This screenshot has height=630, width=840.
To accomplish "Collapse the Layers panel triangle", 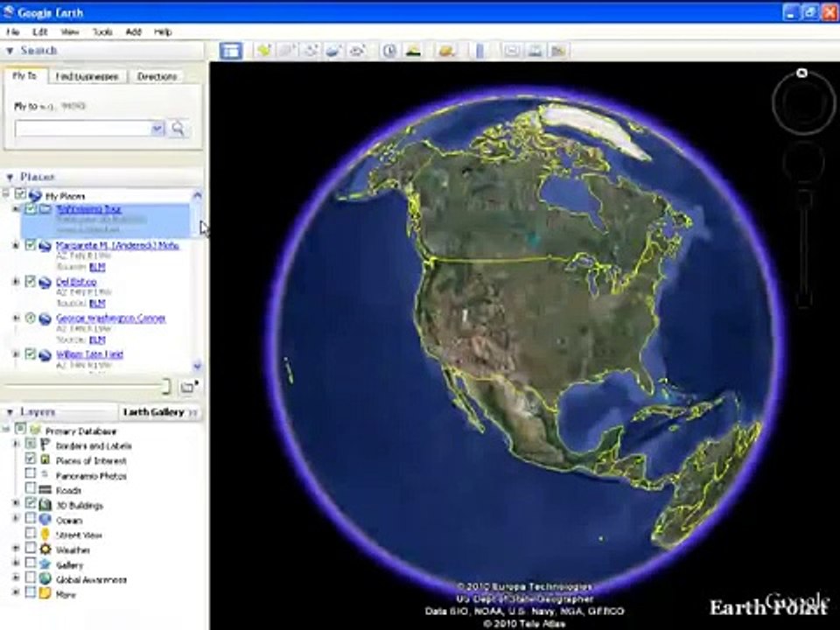I will [10, 412].
